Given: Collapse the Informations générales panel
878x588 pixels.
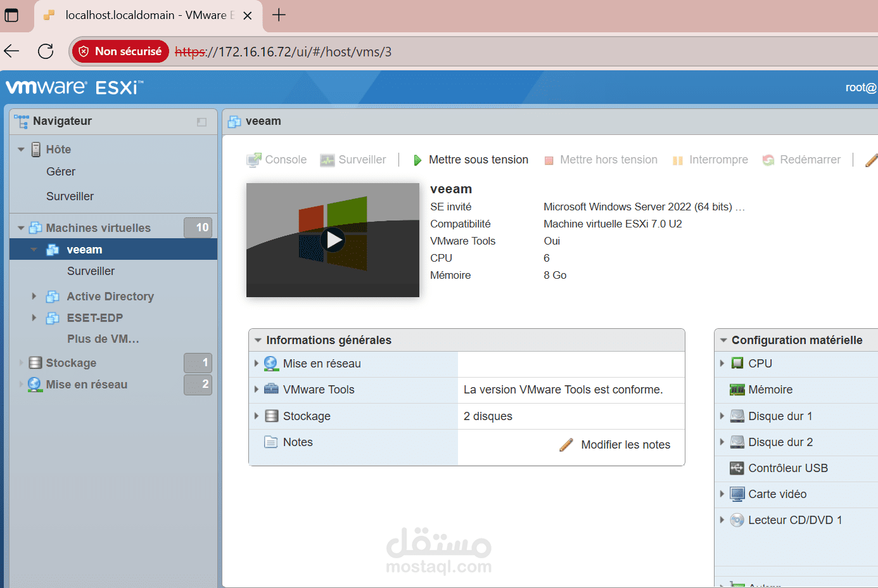Looking at the screenshot, I should (258, 340).
